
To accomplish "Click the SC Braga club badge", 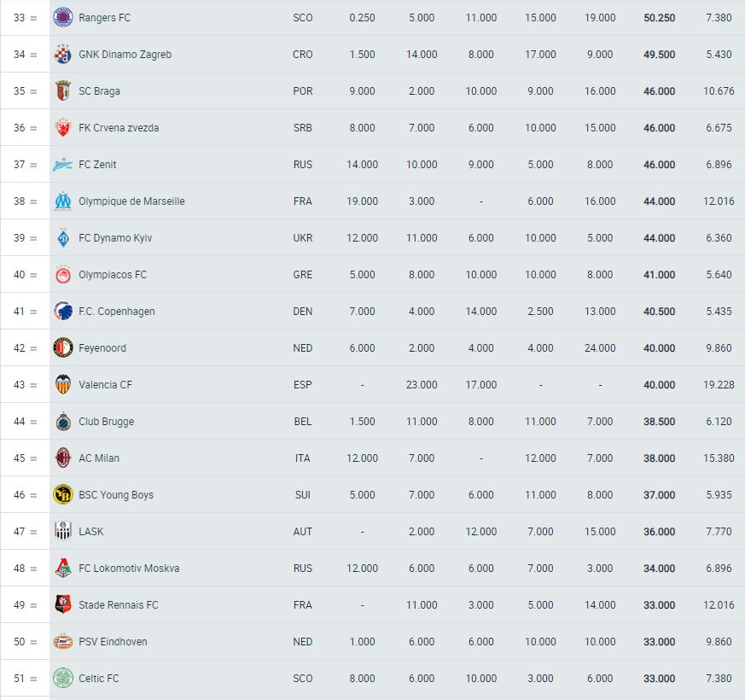I will click(62, 90).
